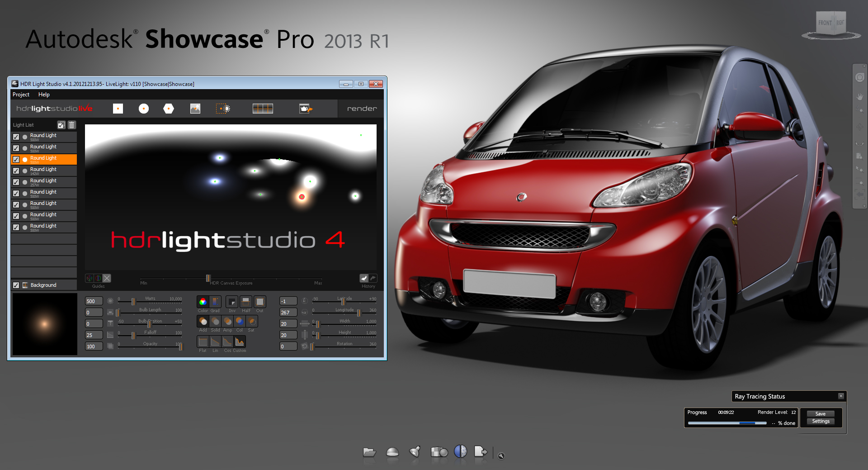
Task: Open Settings in Ray Tracing Status
Action: [x=821, y=421]
